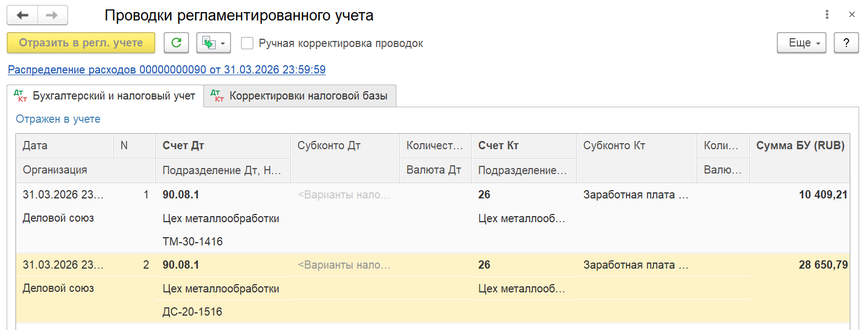Click Отразить в регл. учете button

tap(81, 43)
